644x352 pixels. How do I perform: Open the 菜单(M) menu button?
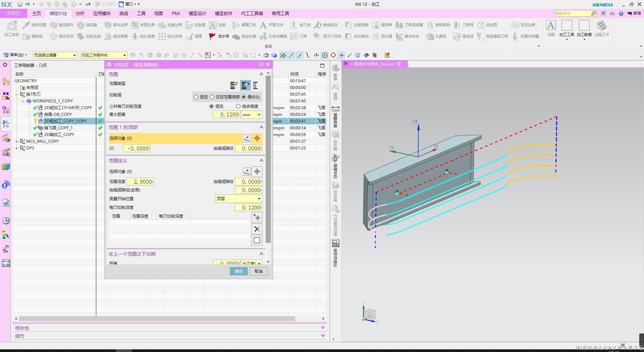[x=15, y=55]
